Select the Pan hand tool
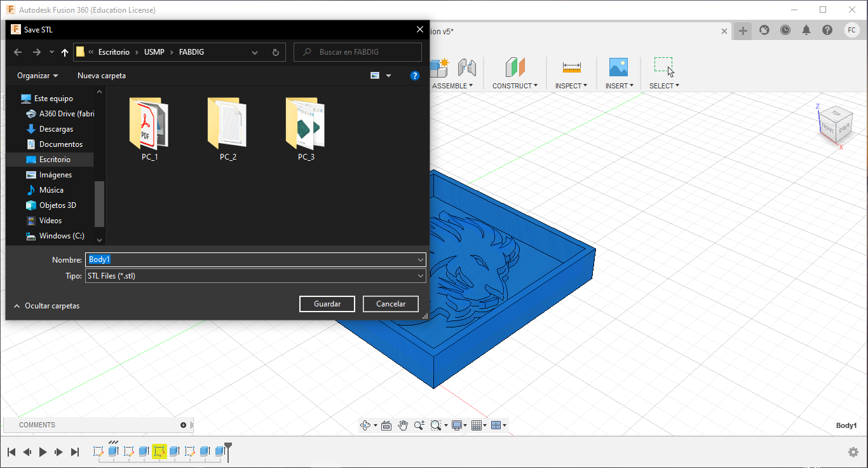The image size is (868, 468). tap(403, 425)
